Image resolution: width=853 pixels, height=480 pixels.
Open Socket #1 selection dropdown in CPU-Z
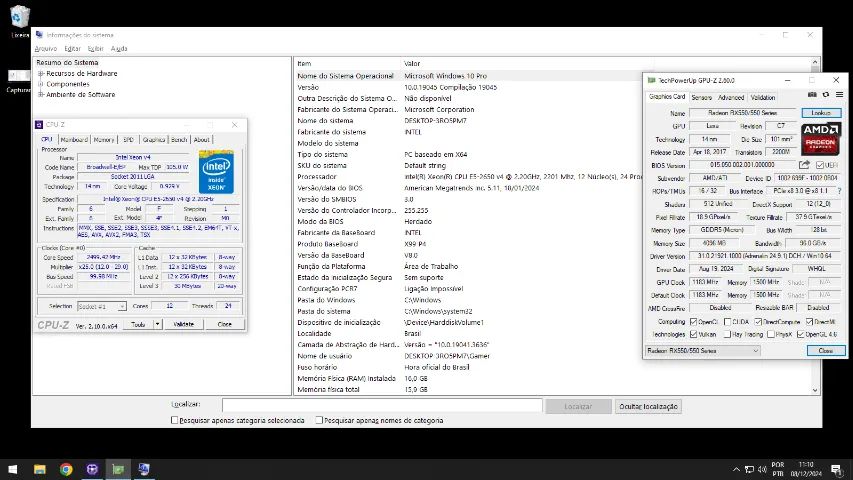[102, 306]
